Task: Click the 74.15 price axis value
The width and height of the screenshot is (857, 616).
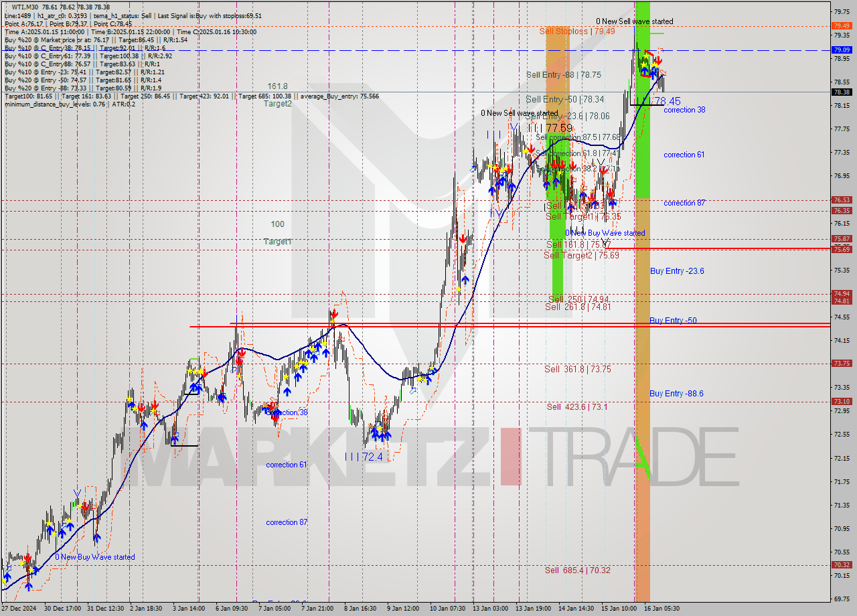Action: pos(842,341)
